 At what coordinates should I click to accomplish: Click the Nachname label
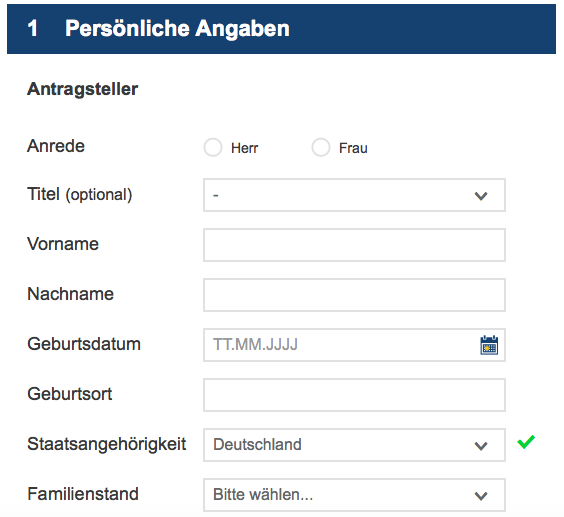coord(70,294)
